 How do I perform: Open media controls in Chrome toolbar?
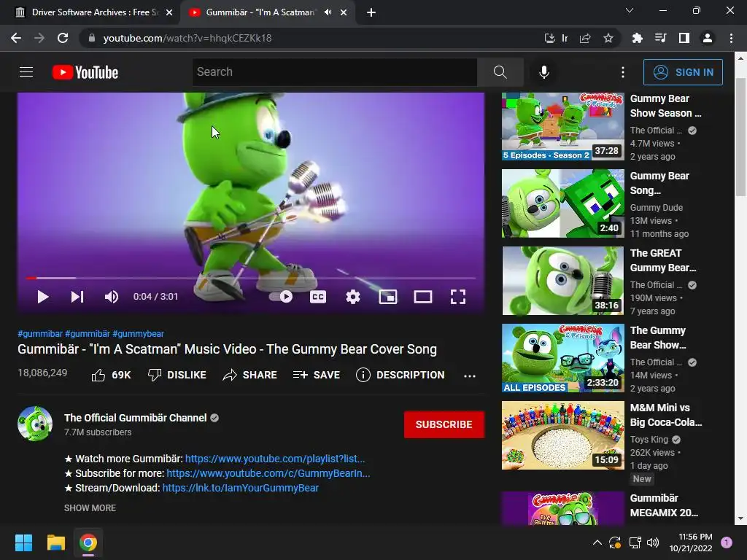click(x=660, y=38)
